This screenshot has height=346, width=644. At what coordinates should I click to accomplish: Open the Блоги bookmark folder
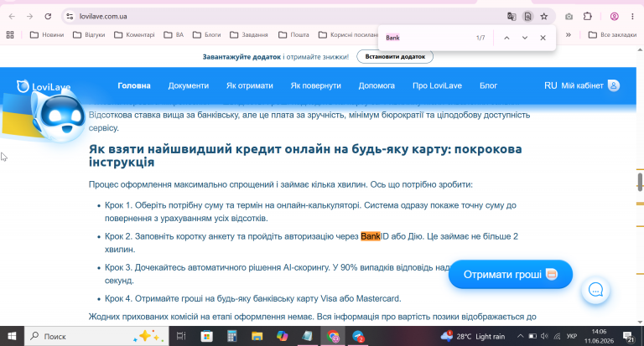[x=206, y=35]
